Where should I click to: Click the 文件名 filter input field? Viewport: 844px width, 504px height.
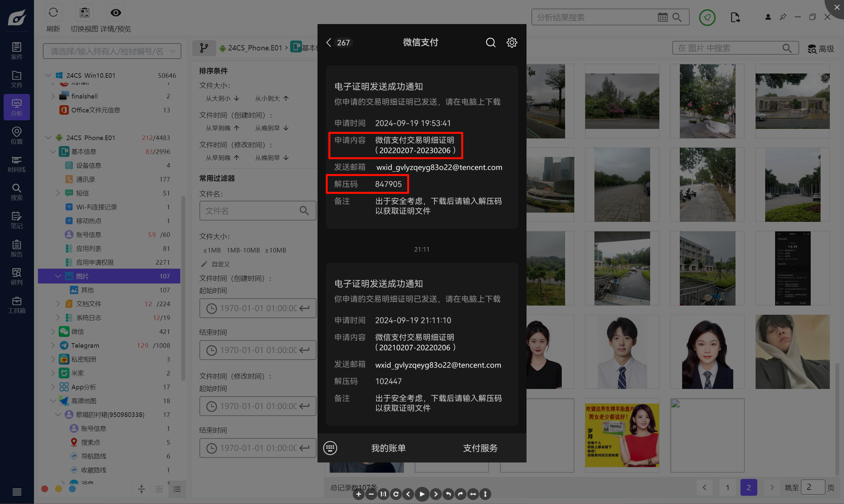(x=258, y=211)
